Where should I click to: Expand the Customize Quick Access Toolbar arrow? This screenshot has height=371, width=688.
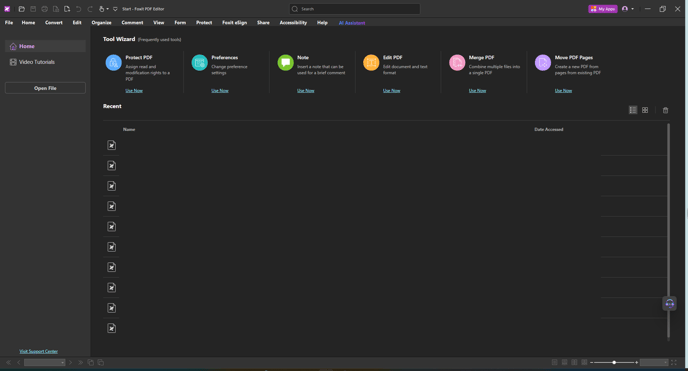pos(115,9)
